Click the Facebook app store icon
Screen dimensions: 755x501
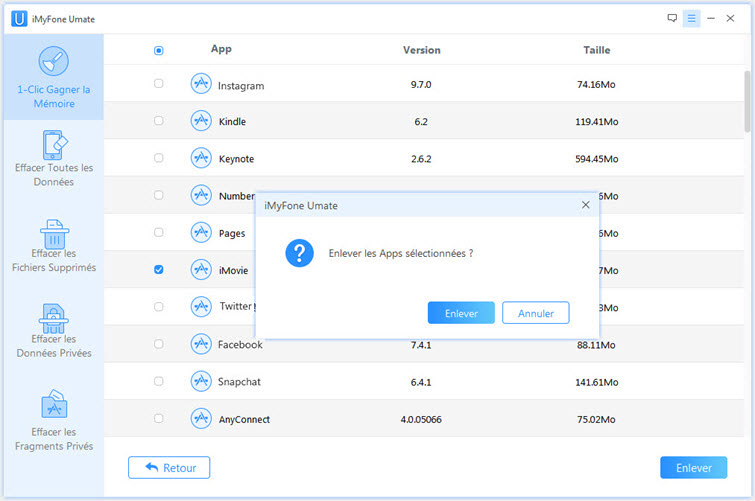pos(201,344)
